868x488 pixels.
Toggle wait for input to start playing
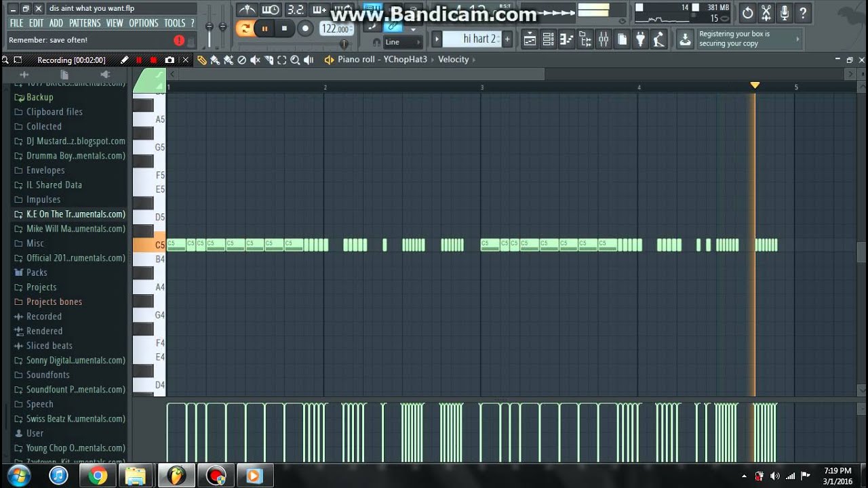pos(271,10)
